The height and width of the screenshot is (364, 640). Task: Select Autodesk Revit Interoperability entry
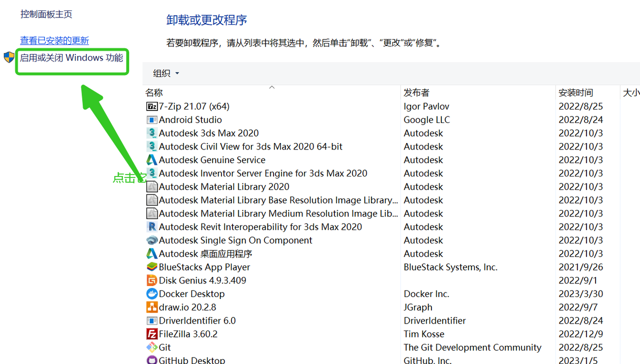point(260,227)
